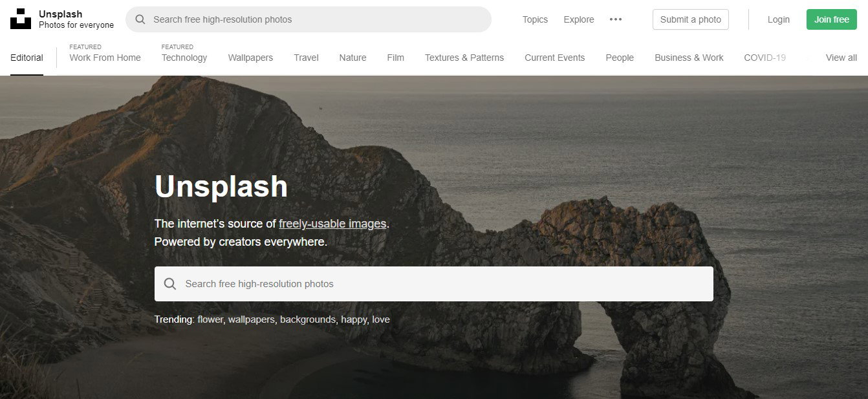Open the People topic
Viewport: 868px width, 399px height.
click(620, 58)
